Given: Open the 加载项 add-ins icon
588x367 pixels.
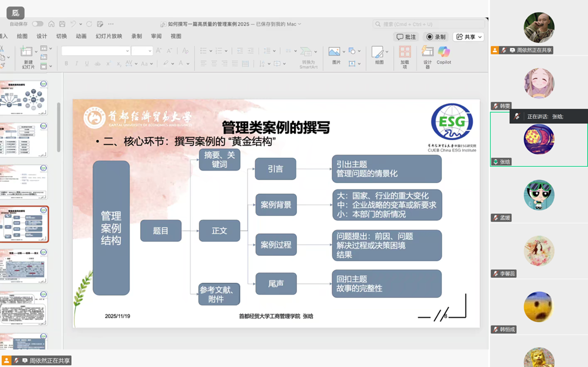Looking at the screenshot, I should [405, 56].
